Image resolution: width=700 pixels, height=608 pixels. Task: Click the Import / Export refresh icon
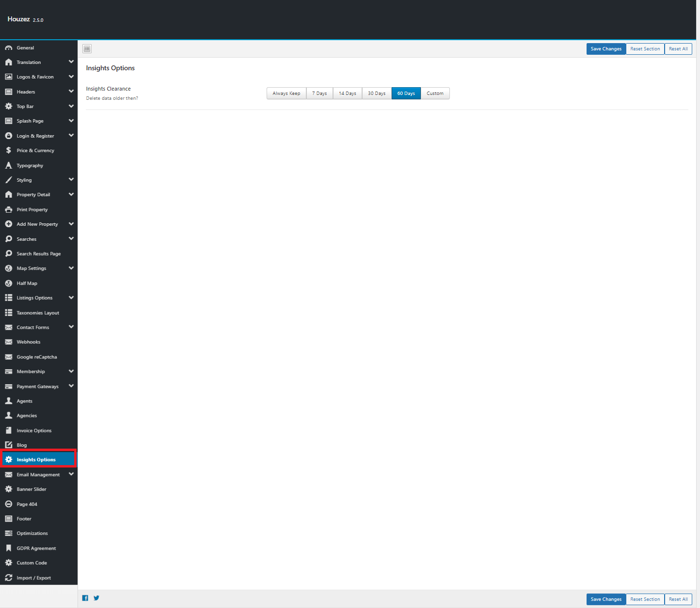(9, 578)
